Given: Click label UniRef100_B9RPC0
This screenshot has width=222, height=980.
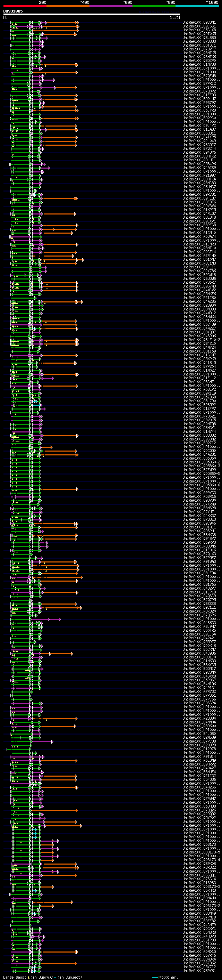Looking at the screenshot, I should point(199,118).
